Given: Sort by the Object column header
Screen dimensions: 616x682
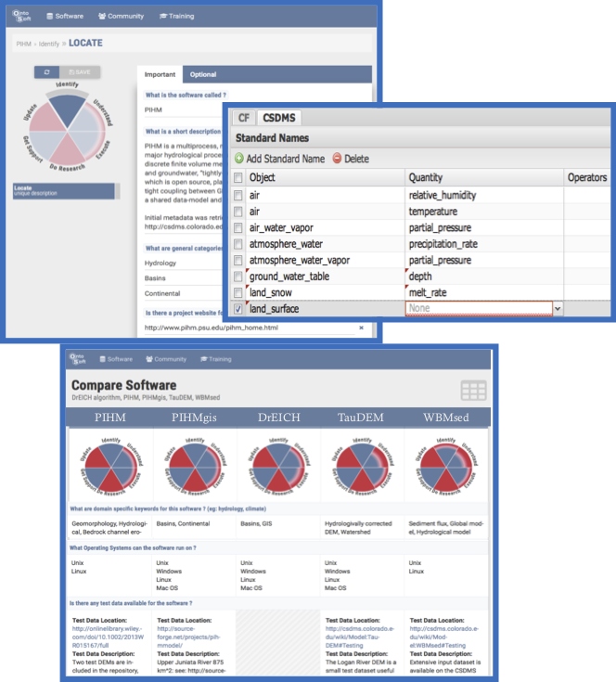Looking at the screenshot, I should point(326,177).
